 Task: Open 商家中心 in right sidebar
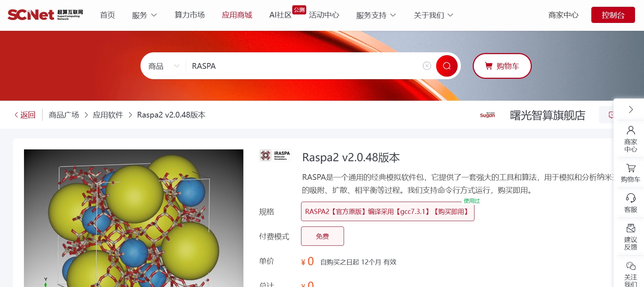[x=630, y=139]
